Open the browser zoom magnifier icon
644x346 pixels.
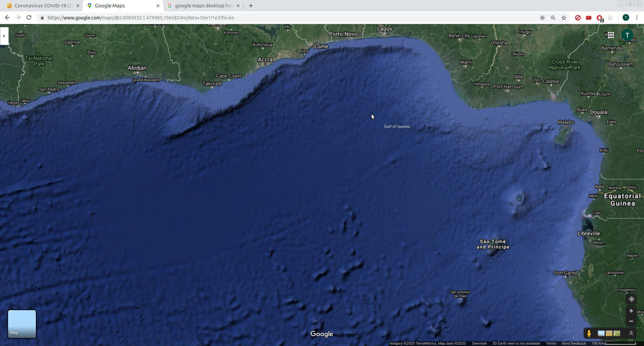(553, 18)
